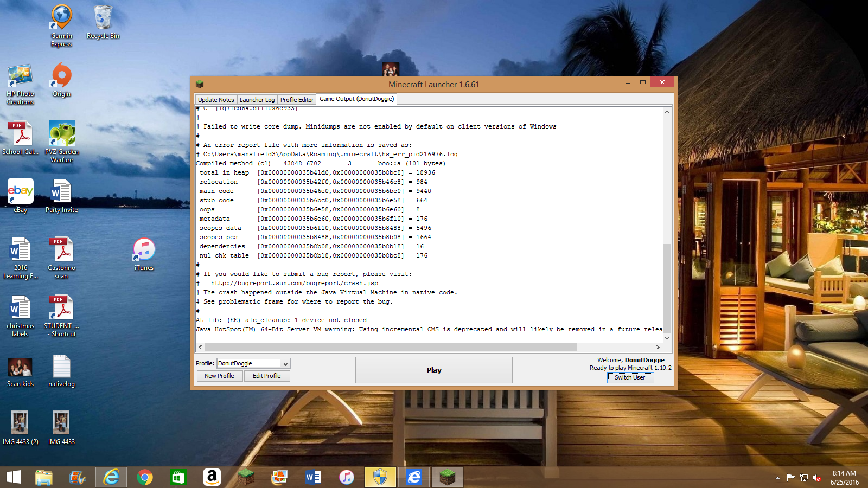Open the Profile Editor tab

(297, 100)
